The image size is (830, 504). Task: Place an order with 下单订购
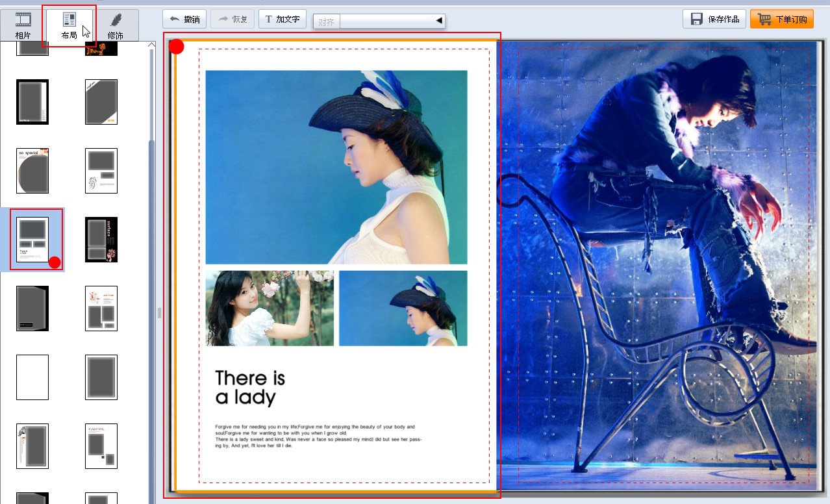click(x=781, y=19)
